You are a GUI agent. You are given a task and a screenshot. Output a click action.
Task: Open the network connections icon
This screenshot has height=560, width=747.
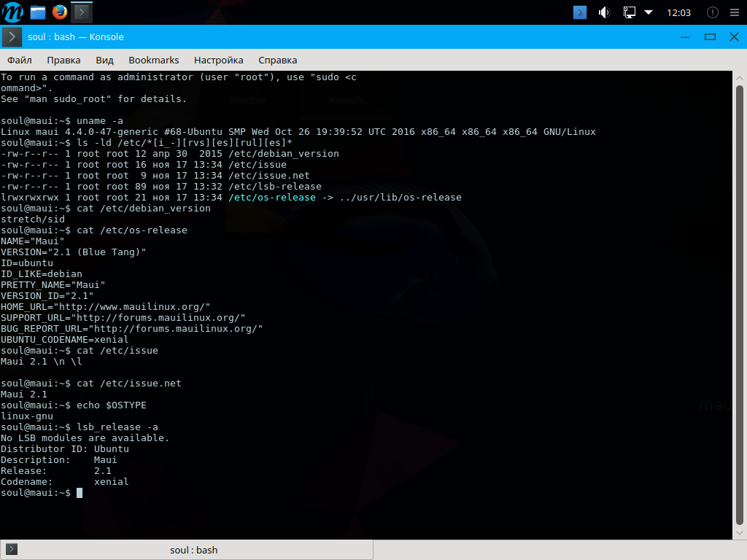pos(629,12)
